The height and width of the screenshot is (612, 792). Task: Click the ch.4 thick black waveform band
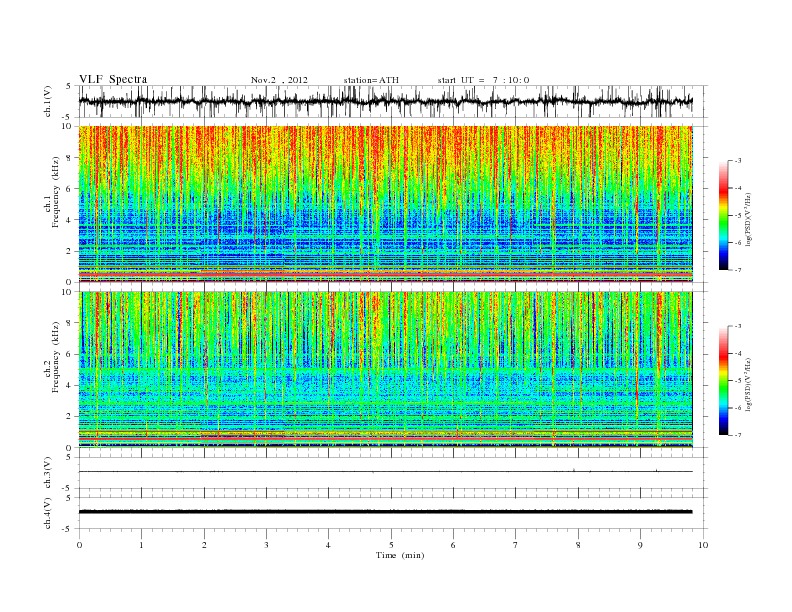(x=385, y=512)
